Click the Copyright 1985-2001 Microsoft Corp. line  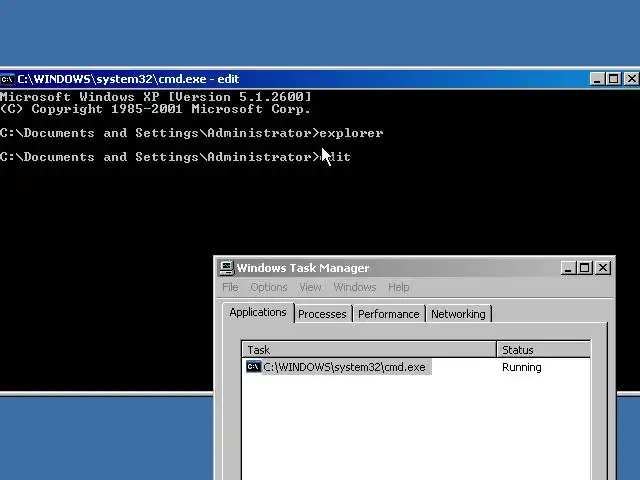point(156,109)
